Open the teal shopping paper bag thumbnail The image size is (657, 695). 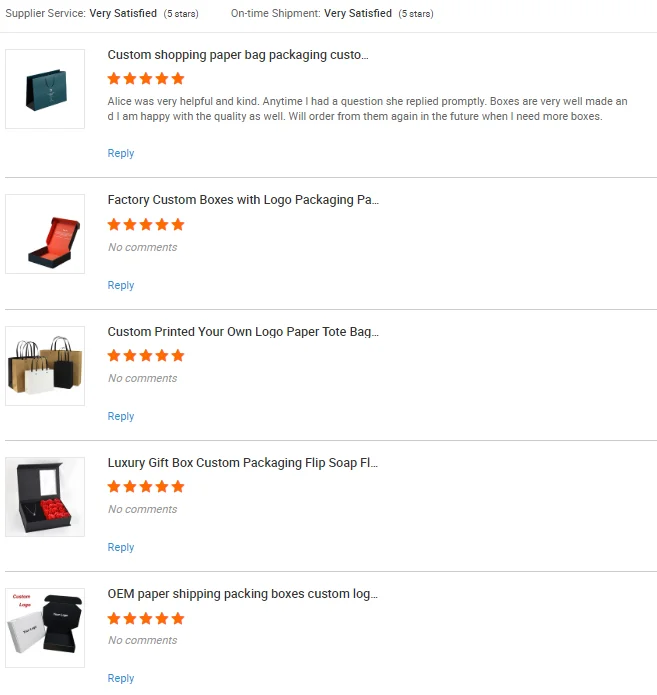pyautogui.click(x=45, y=89)
